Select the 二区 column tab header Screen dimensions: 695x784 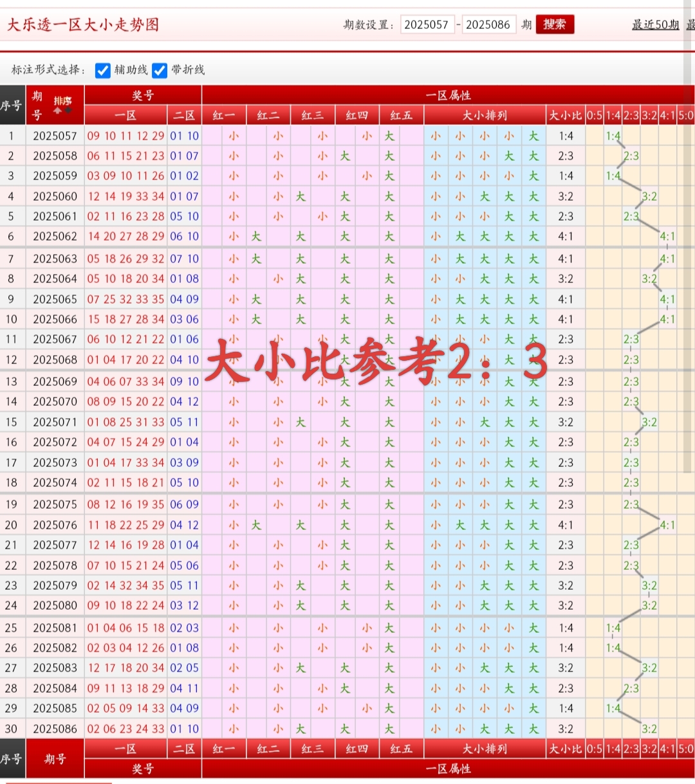(185, 115)
